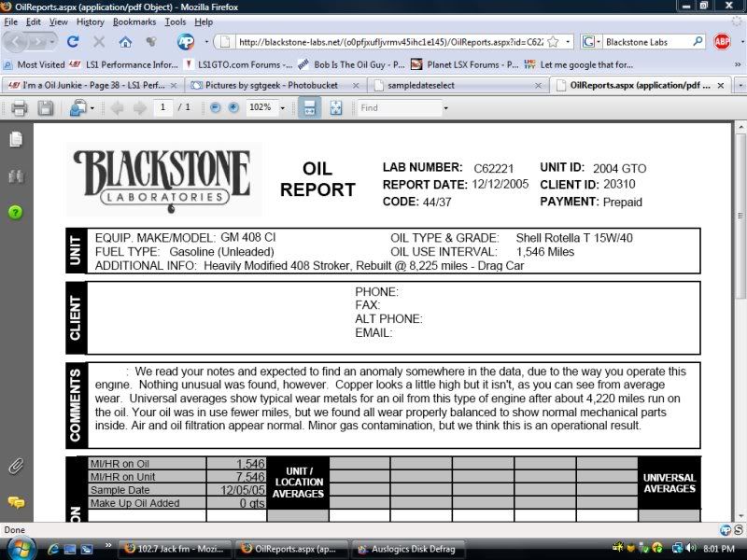The width and height of the screenshot is (747, 560).
Task: Open the Adblock Plus dropdown arrow
Action: click(742, 42)
